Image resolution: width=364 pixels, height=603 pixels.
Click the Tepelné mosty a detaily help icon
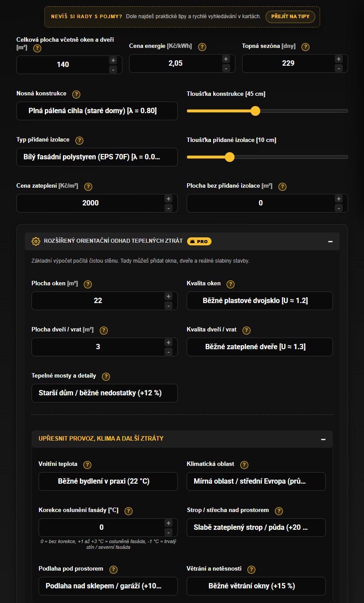pyautogui.click(x=106, y=376)
